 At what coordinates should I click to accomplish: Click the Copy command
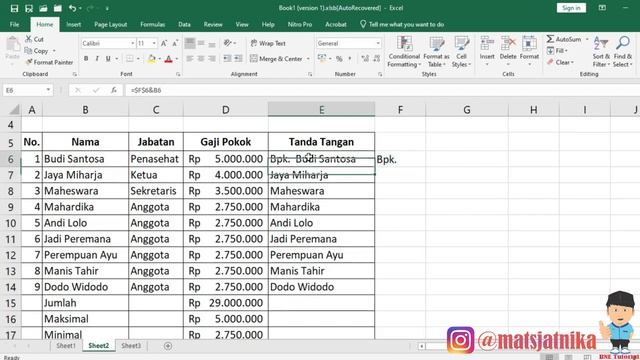pos(37,51)
